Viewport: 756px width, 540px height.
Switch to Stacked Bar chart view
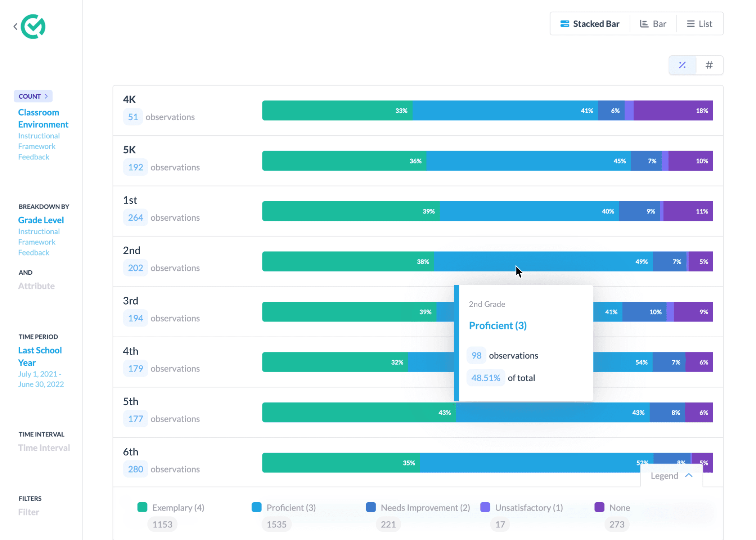point(591,23)
